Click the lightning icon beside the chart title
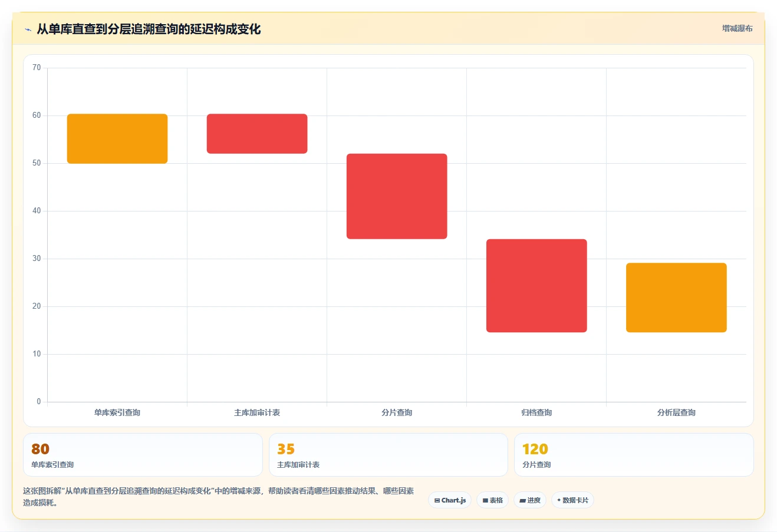777x532 pixels. (x=28, y=29)
